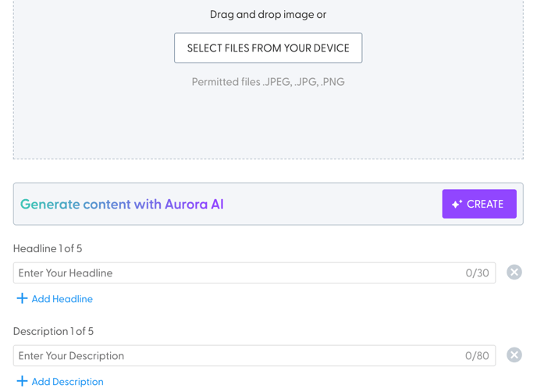537x392 pixels.
Task: Click the 'Headline 1 of 5' label
Action: click(48, 248)
